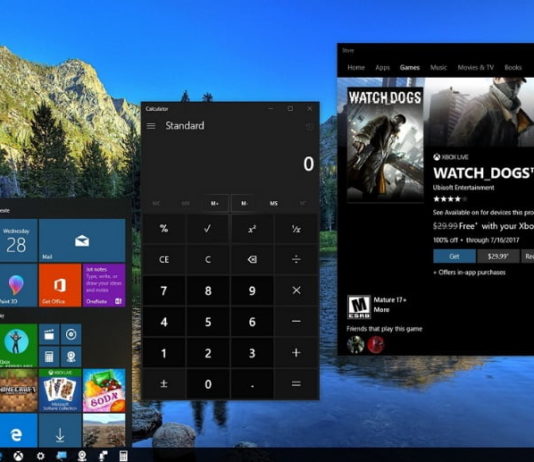The image size is (534, 462).
Task: Click the C clear key
Action: click(x=208, y=260)
